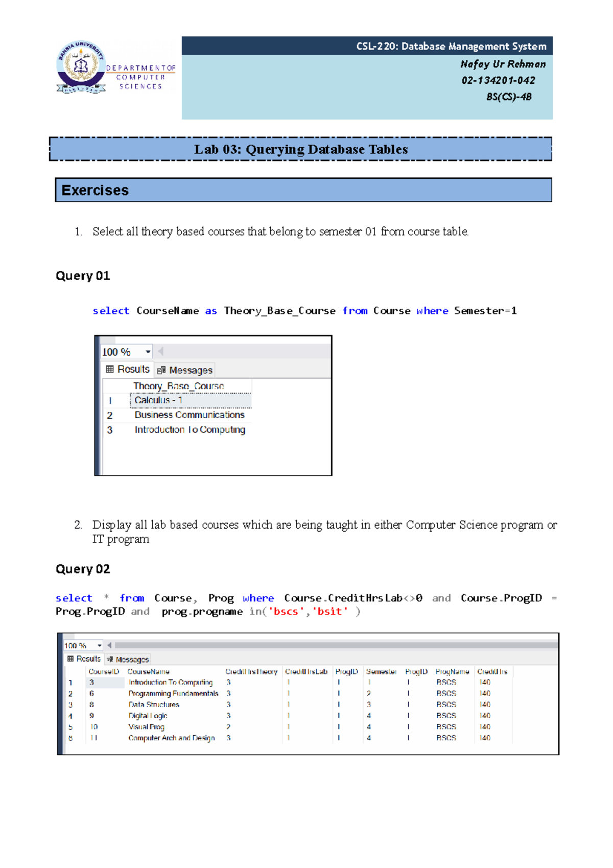
Task: Select 'Computer Arch and Design' course cell
Action: point(172,738)
